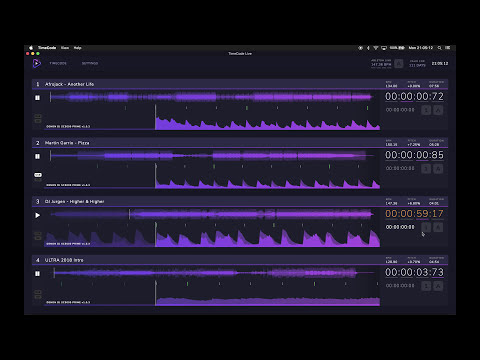Seek in deck 4 track overview waveform
The height and width of the screenshot is (360, 480).
click(212, 273)
